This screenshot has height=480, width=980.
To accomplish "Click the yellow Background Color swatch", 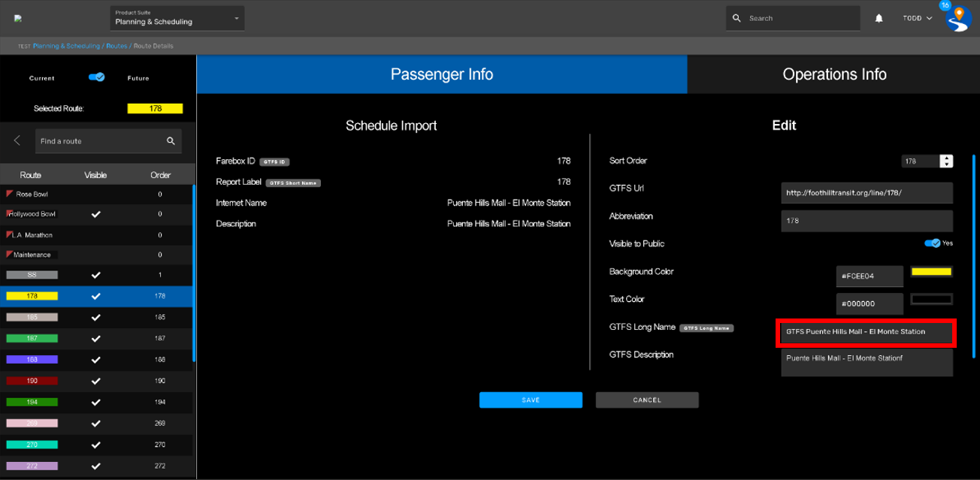I will tap(931, 272).
